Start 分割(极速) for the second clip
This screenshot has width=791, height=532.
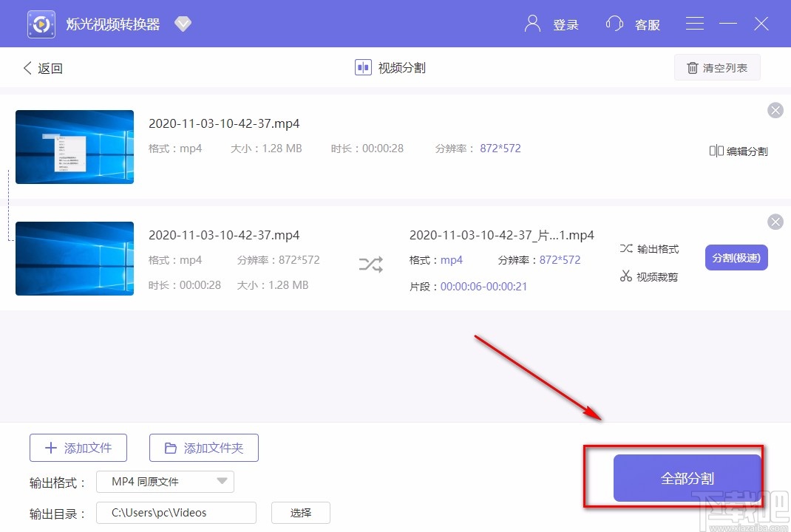[736, 256]
